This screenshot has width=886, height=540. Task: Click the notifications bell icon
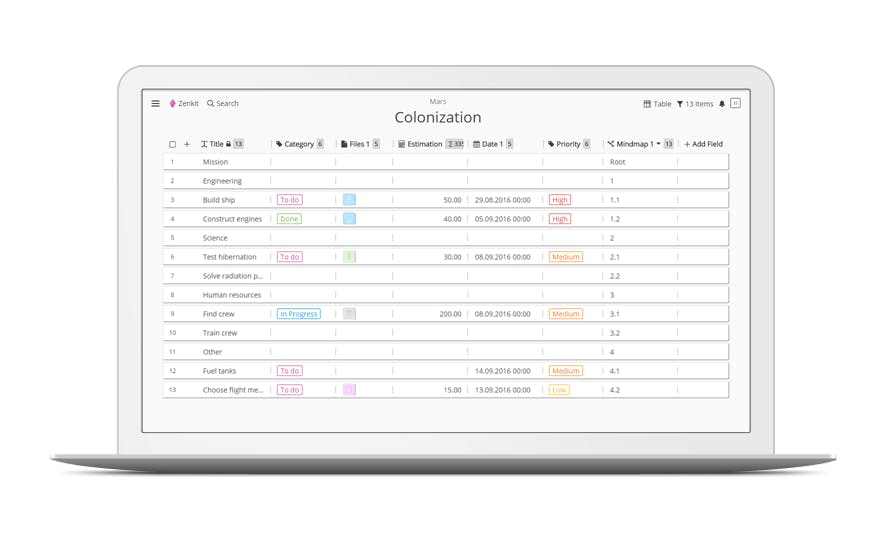point(722,104)
